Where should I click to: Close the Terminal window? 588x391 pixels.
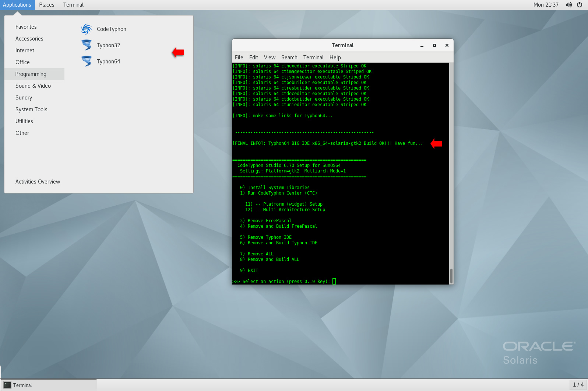click(447, 45)
